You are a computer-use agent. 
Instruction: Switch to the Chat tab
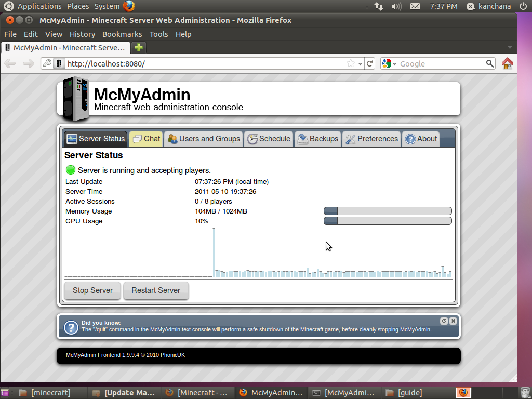click(x=146, y=139)
